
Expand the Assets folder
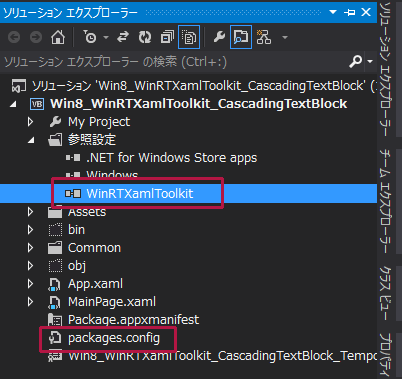pyautogui.click(x=30, y=212)
